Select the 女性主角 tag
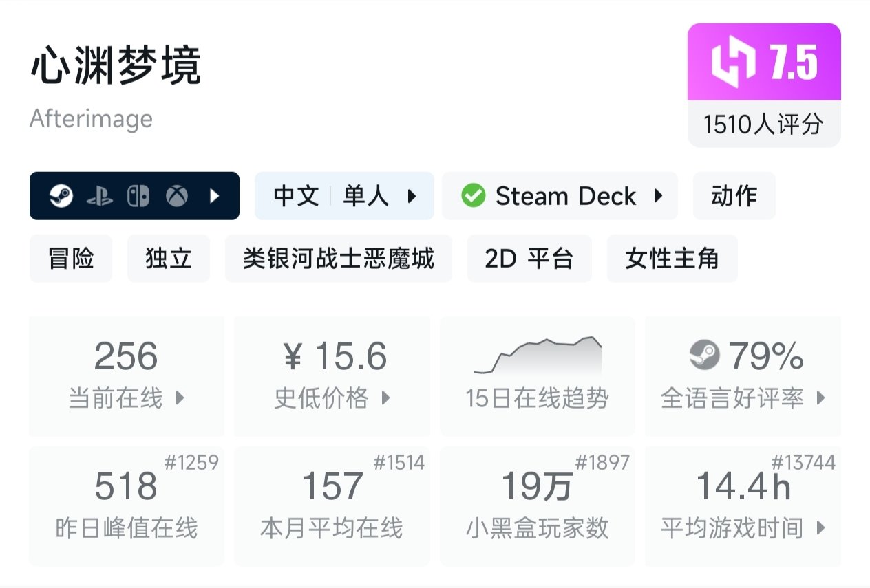Image resolution: width=870 pixels, height=588 pixels. (x=672, y=259)
